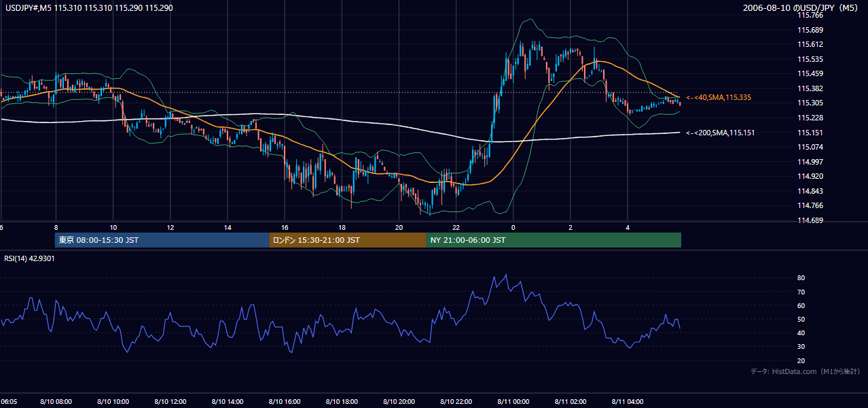Image resolution: width=868 pixels, height=408 pixels.
Task: Click hour tick 22 under price chart
Action: (x=456, y=227)
